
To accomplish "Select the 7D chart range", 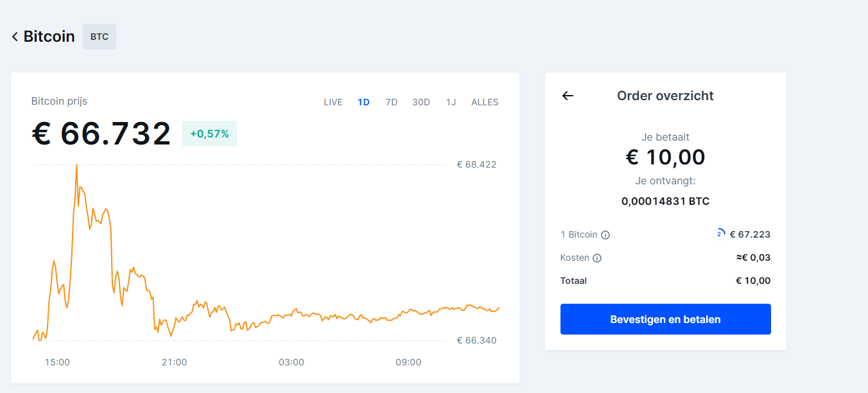I will click(392, 102).
